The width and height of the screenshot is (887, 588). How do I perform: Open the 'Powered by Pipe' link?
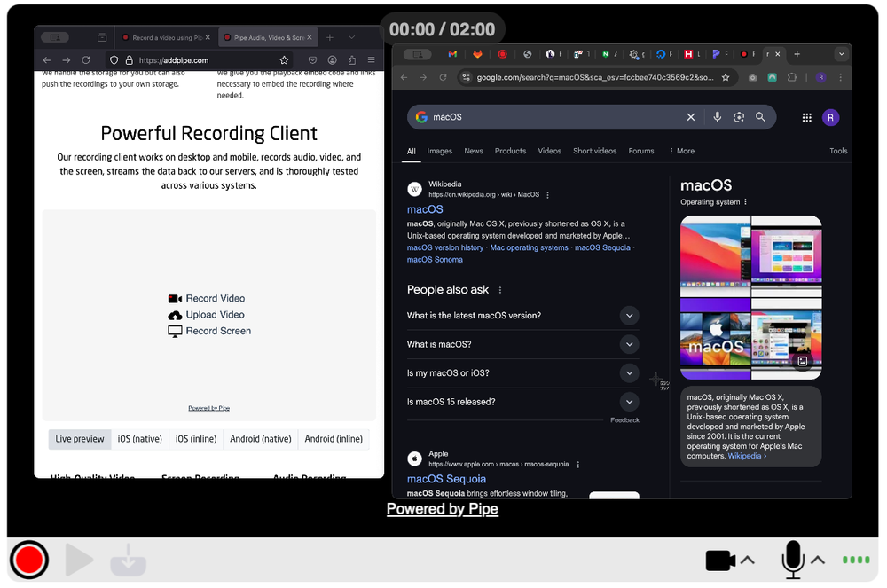(442, 508)
